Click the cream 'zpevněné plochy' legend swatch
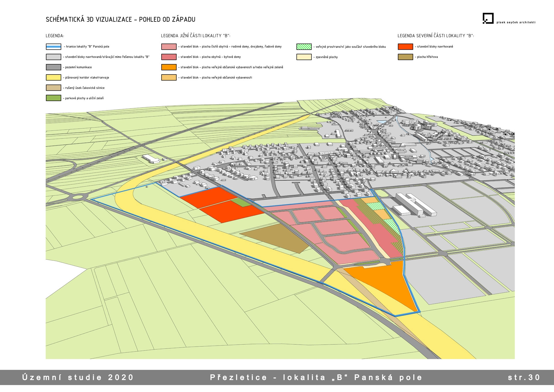Viewport: 554px width, 392px height. (x=304, y=57)
